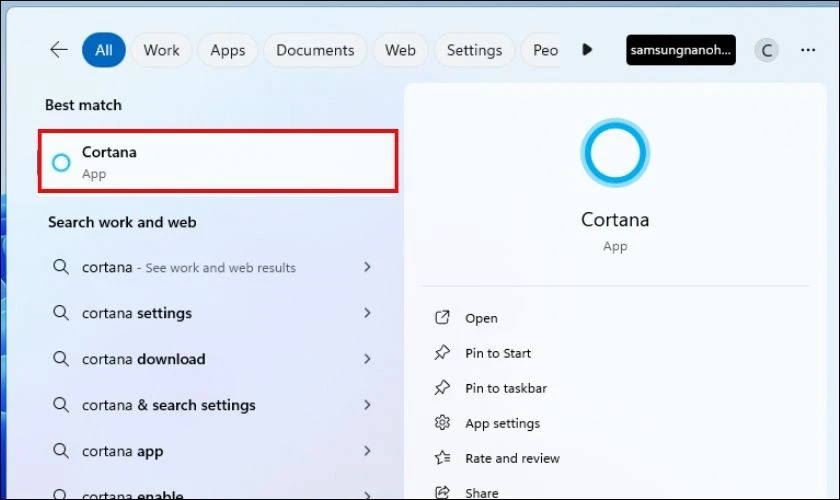Choose Pin to Start
This screenshot has height=500, width=840.
[x=498, y=353]
